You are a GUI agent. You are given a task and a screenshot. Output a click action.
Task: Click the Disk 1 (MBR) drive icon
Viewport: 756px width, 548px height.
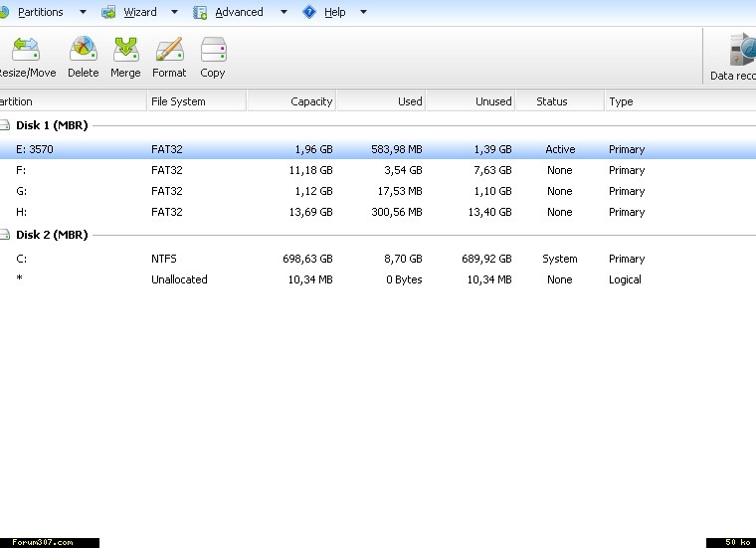point(4,125)
